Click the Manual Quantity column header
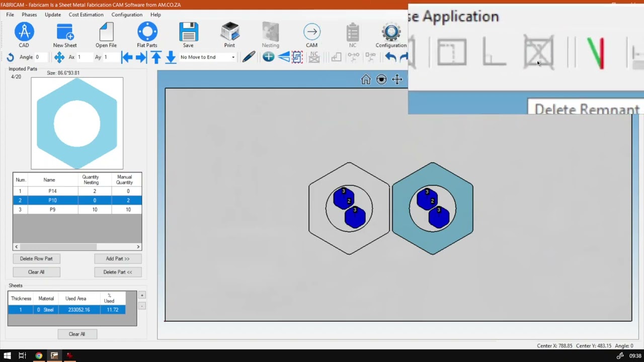This screenshot has width=644, height=362. tap(124, 179)
